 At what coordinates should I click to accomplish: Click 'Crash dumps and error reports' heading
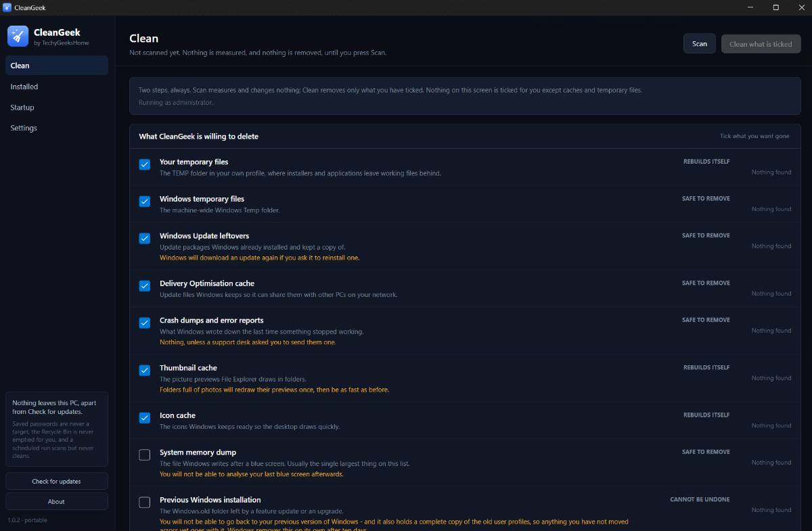[212, 320]
